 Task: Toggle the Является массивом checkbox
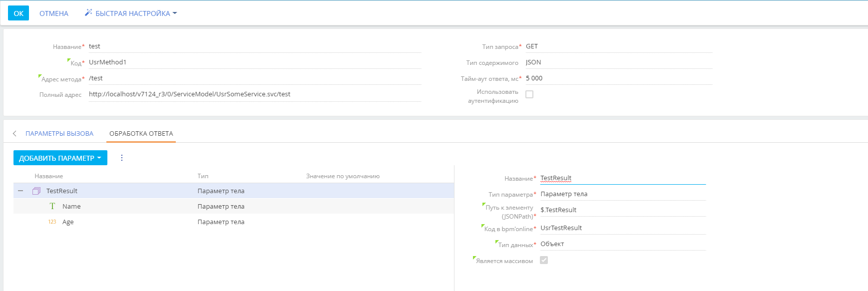pyautogui.click(x=544, y=260)
